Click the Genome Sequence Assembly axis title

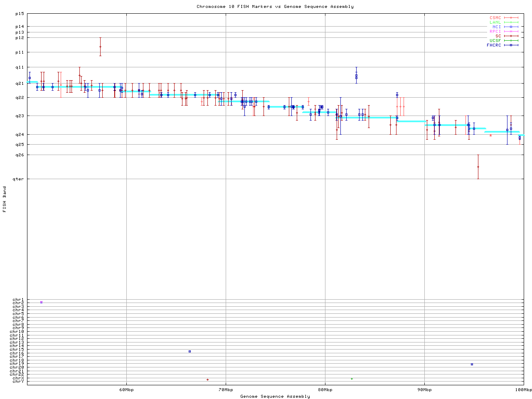coord(275,397)
